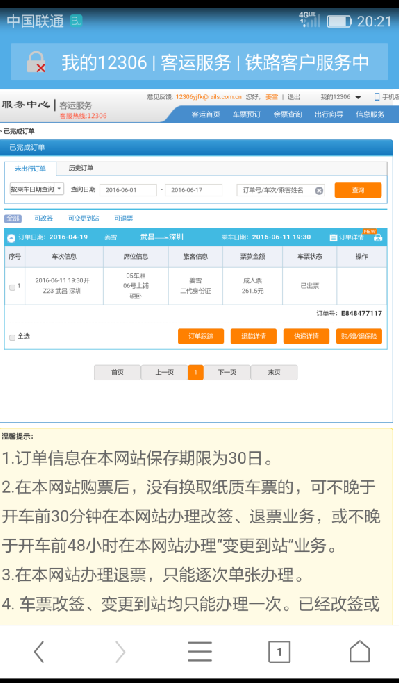Image resolution: width=399 pixels, height=683 pixels.
Task: Select the 可退票 filter
Action: [x=124, y=218]
